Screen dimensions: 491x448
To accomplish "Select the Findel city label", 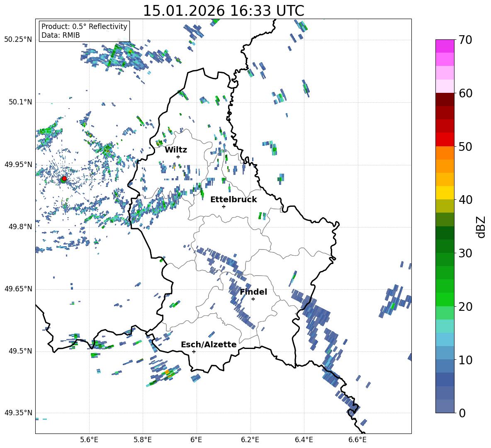I will (253, 292).
